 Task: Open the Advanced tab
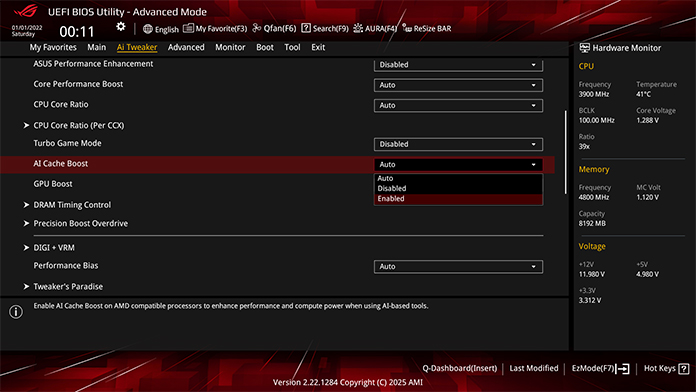click(x=186, y=47)
